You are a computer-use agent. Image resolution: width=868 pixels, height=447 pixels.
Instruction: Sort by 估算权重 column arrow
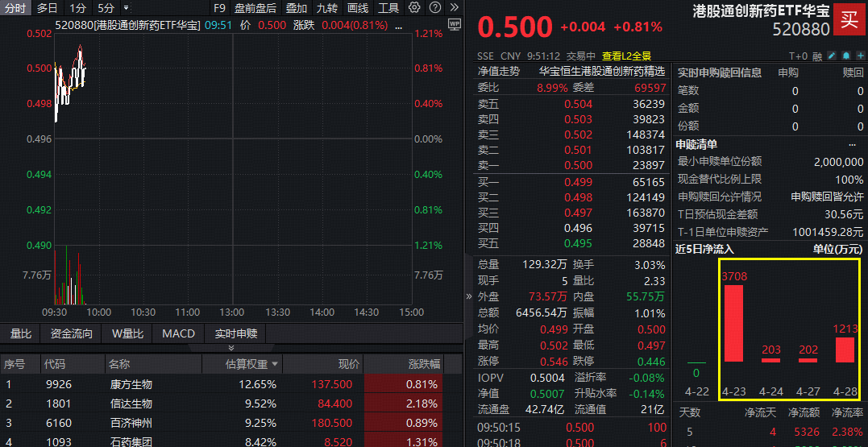coord(276,365)
